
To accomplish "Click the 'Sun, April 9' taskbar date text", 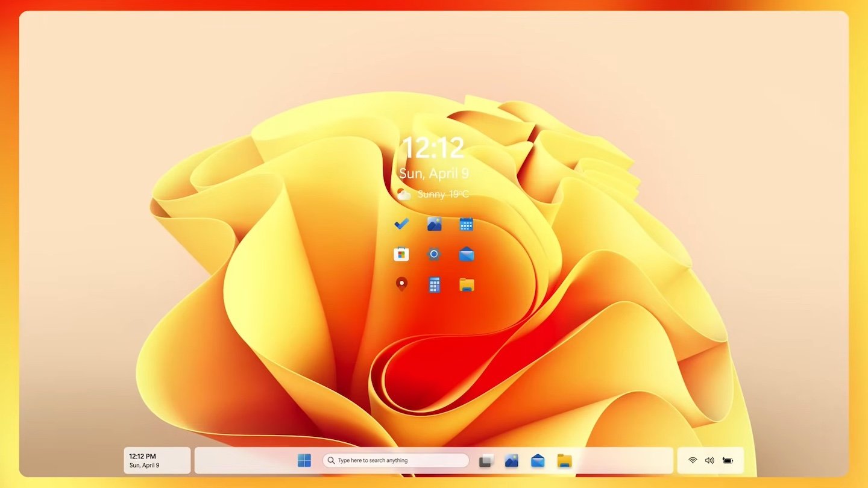I will [x=145, y=466].
